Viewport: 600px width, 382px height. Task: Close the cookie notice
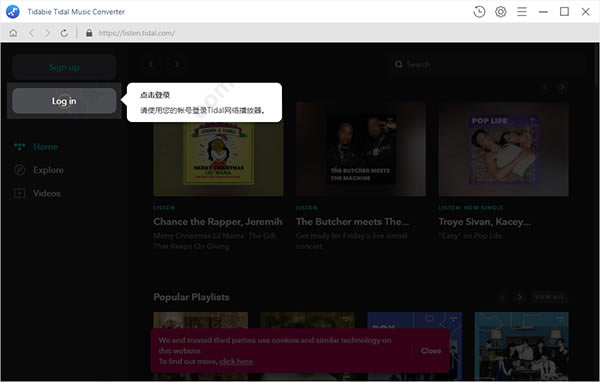[431, 351]
